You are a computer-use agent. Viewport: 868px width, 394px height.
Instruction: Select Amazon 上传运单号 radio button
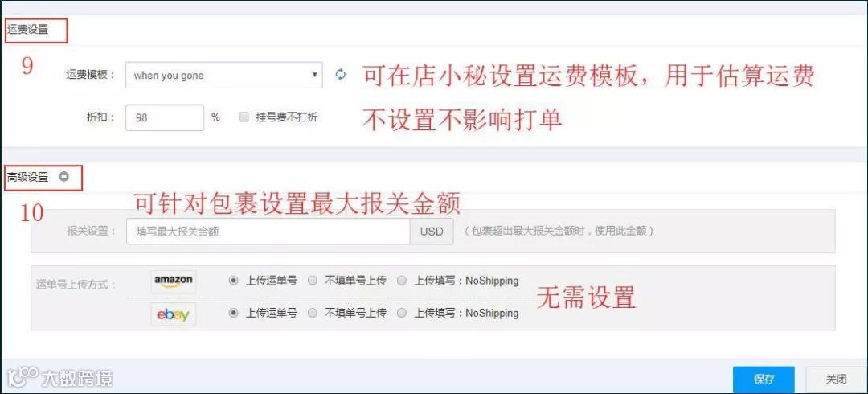(234, 281)
